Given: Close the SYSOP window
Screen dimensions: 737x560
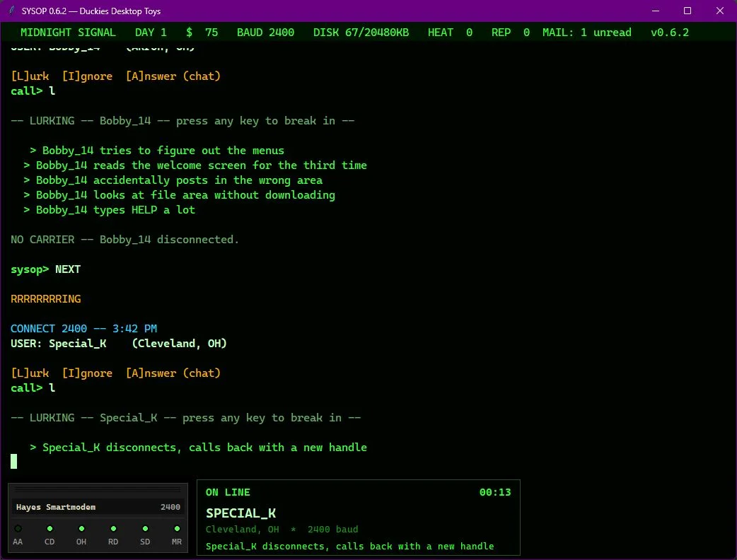Looking at the screenshot, I should pyautogui.click(x=720, y=11).
